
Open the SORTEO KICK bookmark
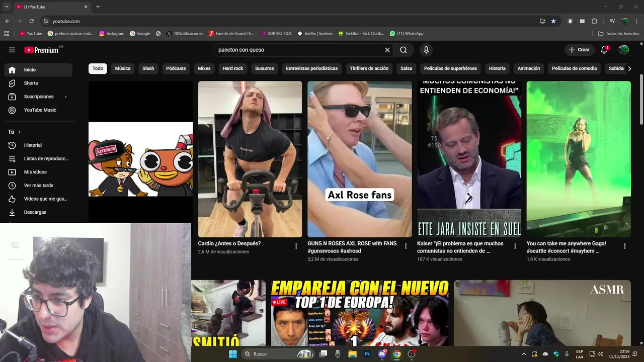276,34
